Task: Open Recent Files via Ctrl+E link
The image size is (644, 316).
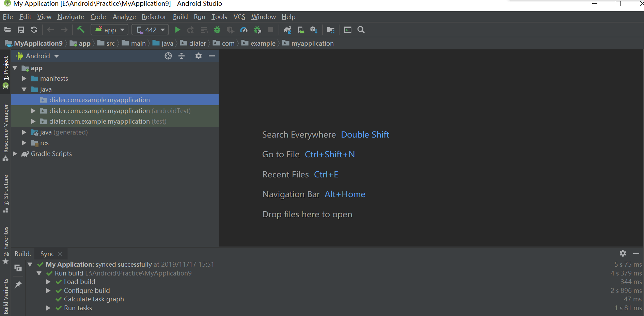Action: tap(326, 174)
